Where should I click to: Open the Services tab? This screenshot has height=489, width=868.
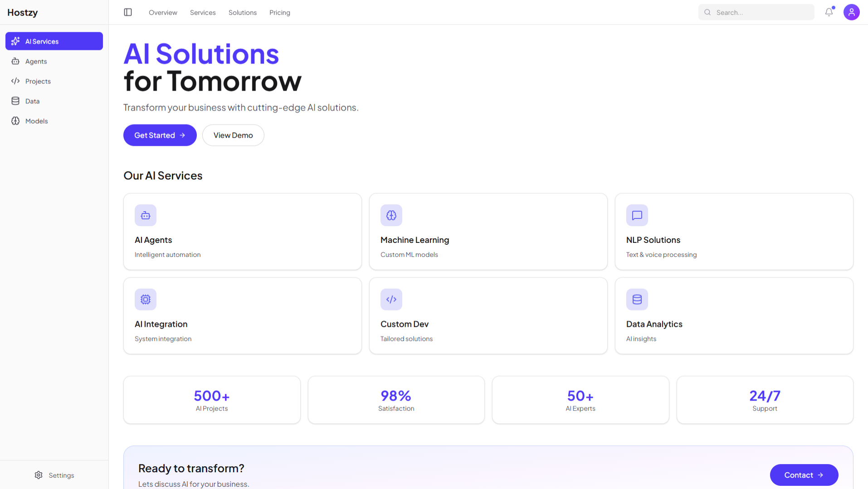pyautogui.click(x=203, y=12)
